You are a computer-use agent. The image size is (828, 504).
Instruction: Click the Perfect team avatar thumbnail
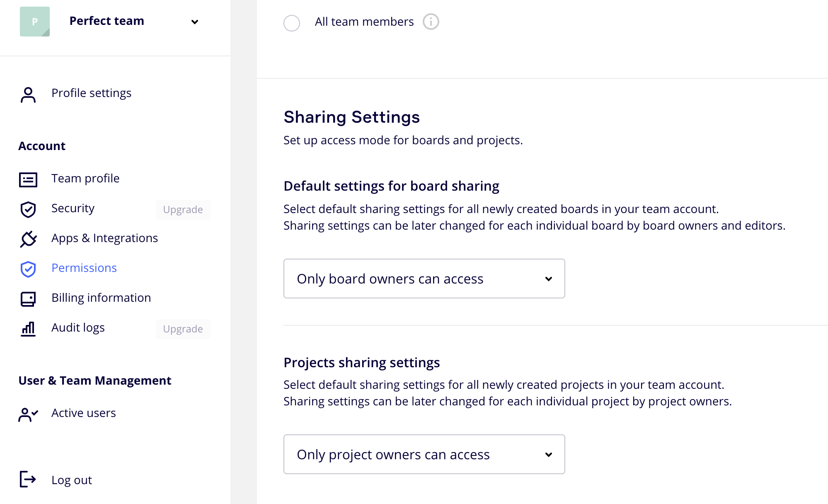click(x=35, y=22)
